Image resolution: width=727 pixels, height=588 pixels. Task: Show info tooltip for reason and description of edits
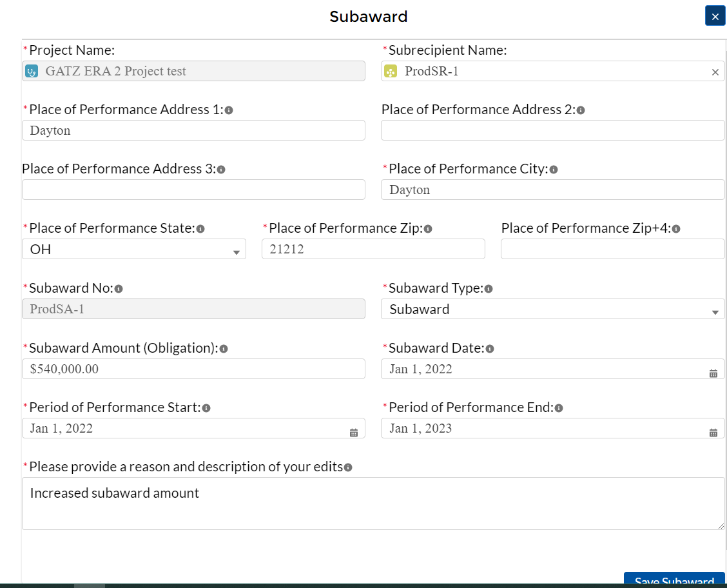pos(348,467)
